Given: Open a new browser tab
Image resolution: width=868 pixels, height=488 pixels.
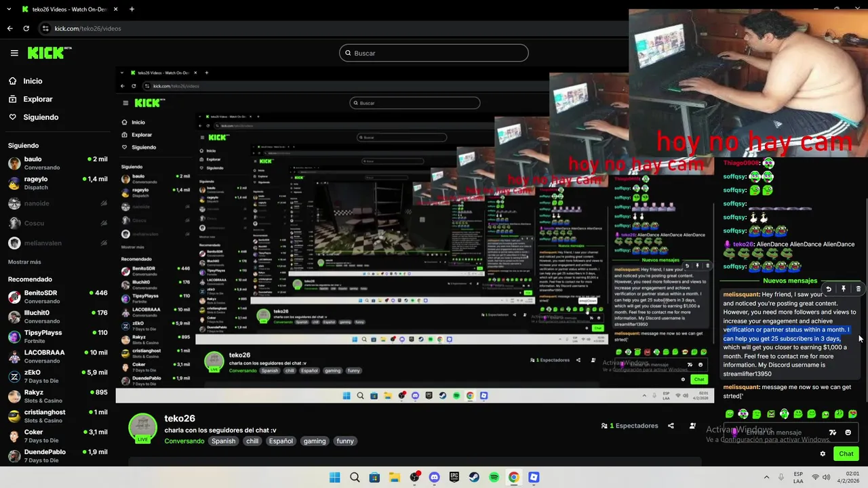Looking at the screenshot, I should [132, 9].
